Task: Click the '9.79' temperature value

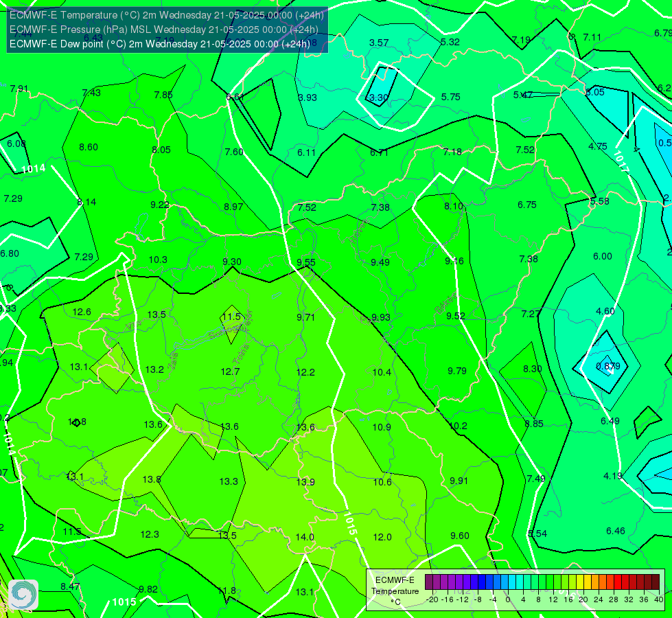Action: pyautogui.click(x=457, y=371)
